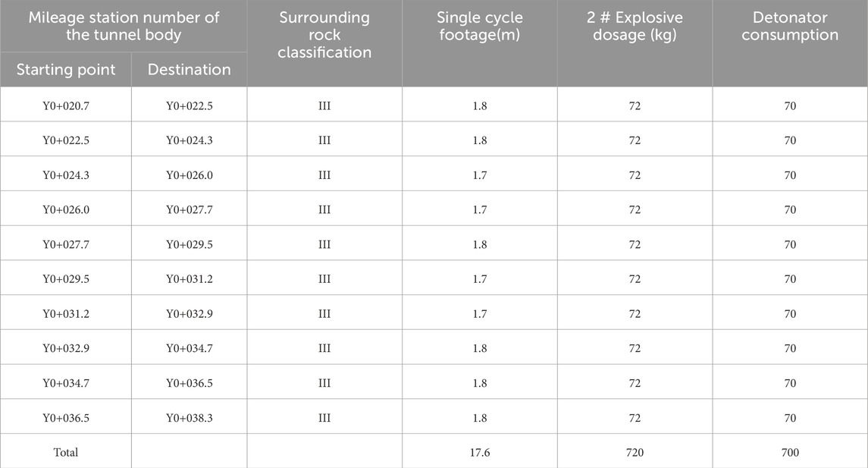The height and width of the screenshot is (468, 868).
Task: Click the Y0+031.2 cell in Starting point column
Action: pos(66,313)
